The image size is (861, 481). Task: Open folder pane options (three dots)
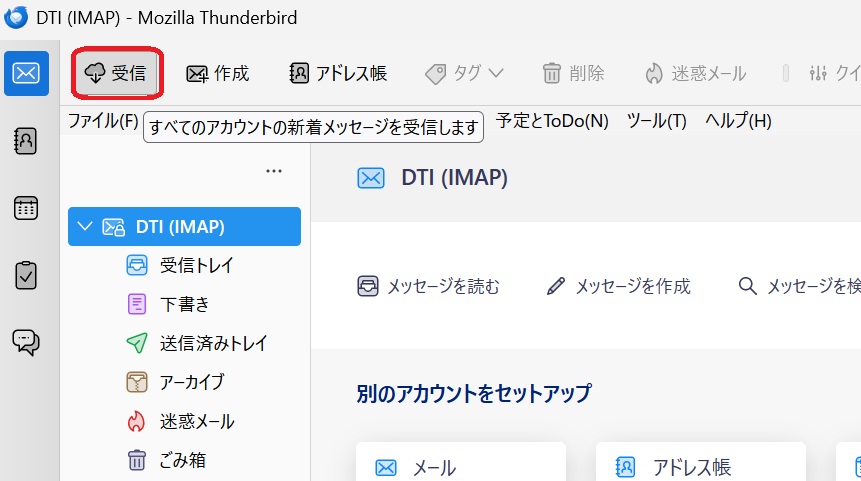point(274,171)
